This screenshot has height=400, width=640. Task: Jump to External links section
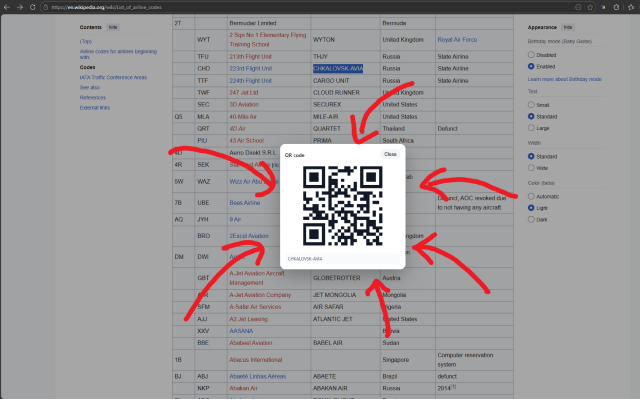point(95,108)
